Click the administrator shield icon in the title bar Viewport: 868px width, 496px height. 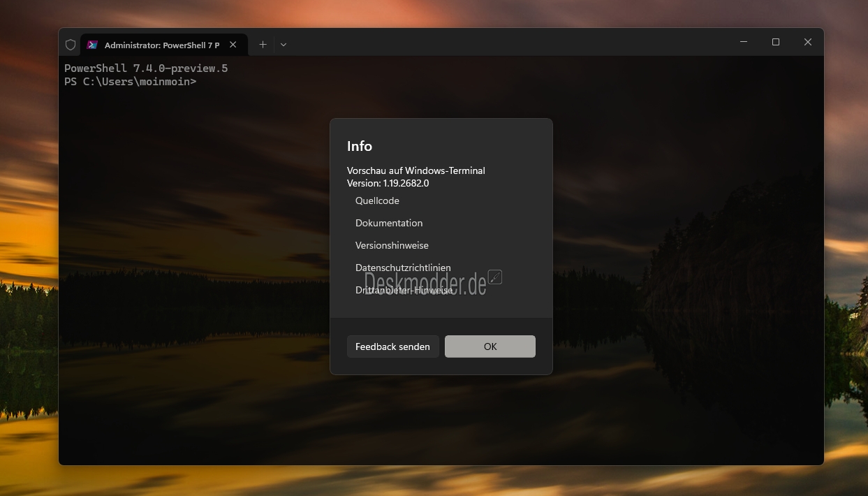tap(71, 45)
